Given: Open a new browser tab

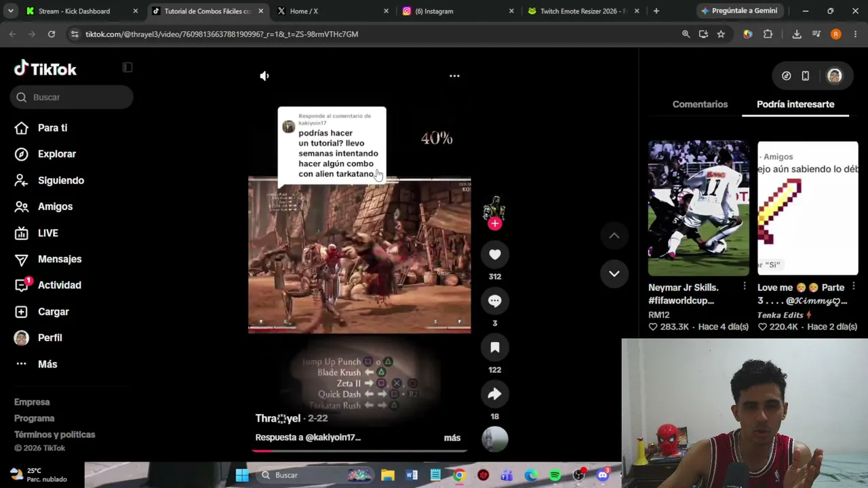Looking at the screenshot, I should (656, 11).
